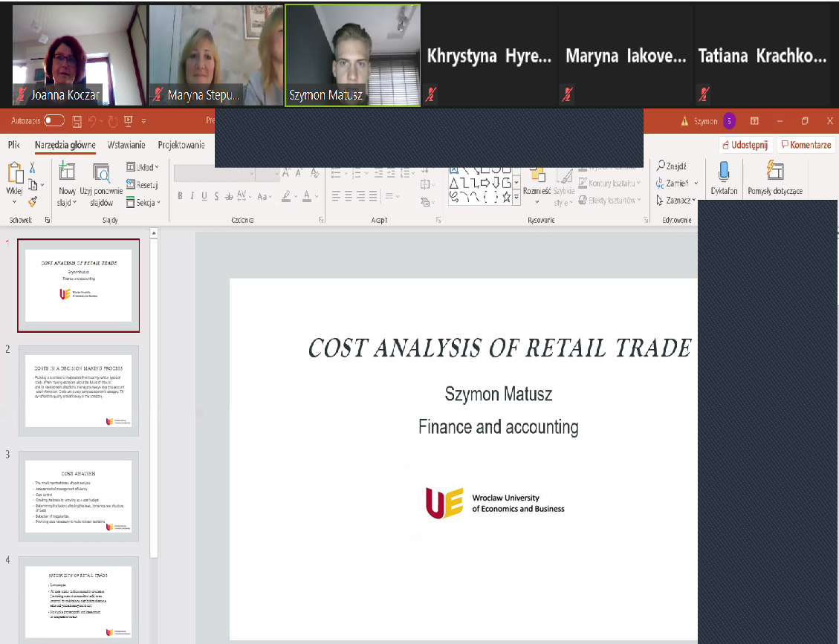Image resolution: width=839 pixels, height=644 pixels.
Task: Click the Save icon in PowerPoint title bar
Action: click(x=77, y=121)
